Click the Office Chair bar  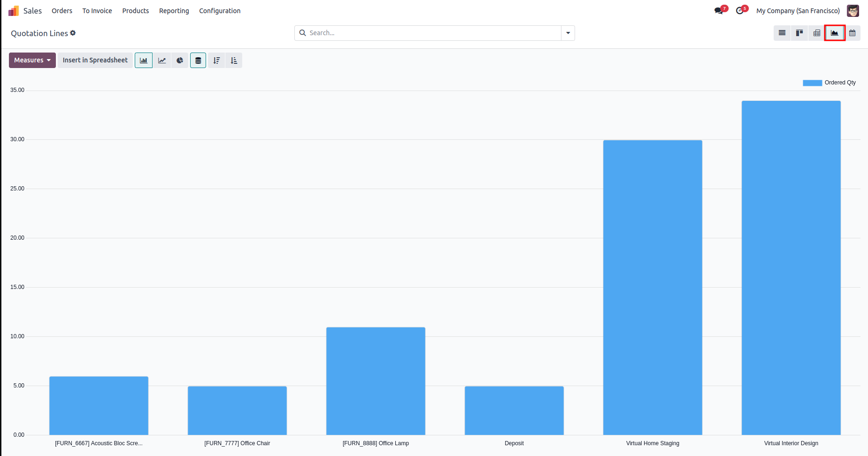pyautogui.click(x=237, y=410)
